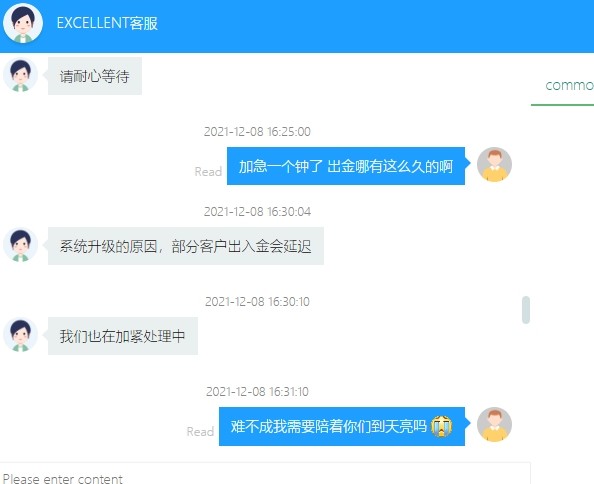Click the 2021-12-08 16:25:00 timestamp
Image resolution: width=594 pixels, height=484 pixels.
pos(257,132)
